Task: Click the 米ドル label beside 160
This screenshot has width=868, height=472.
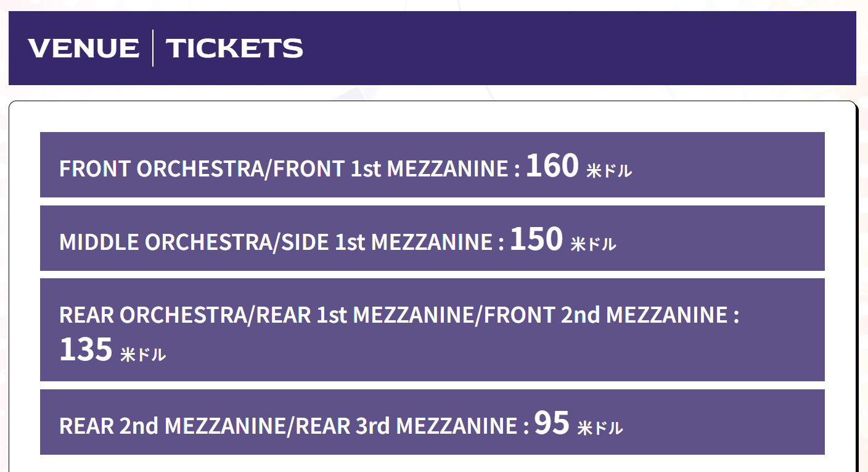Action: click(x=609, y=171)
